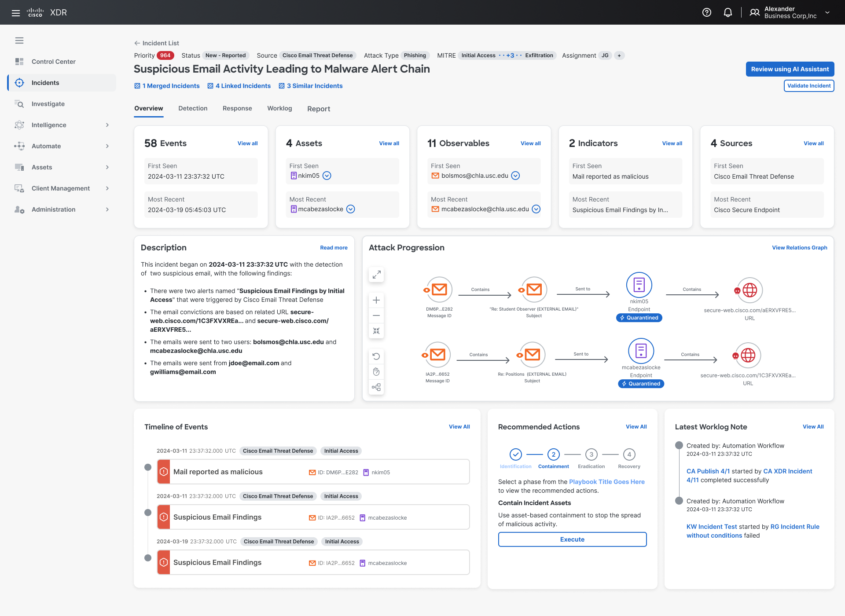Viewport: 845px width, 616px height.
Task: Click View Relations Graph link
Action: pyautogui.click(x=800, y=248)
